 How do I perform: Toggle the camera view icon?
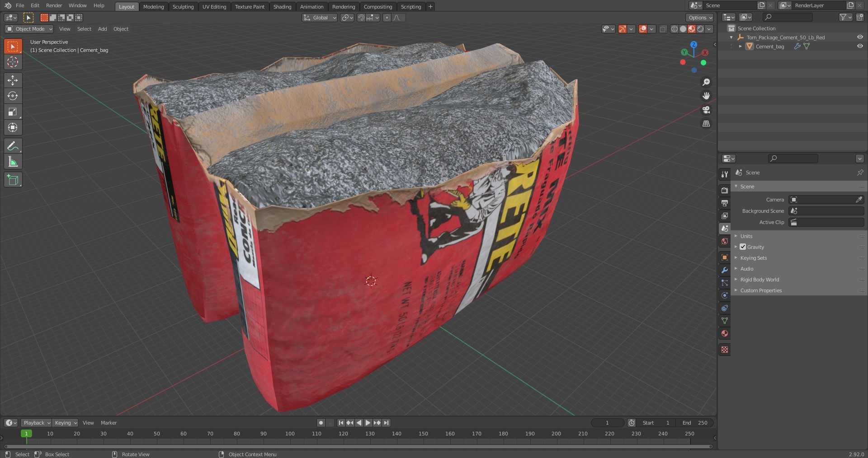point(706,110)
